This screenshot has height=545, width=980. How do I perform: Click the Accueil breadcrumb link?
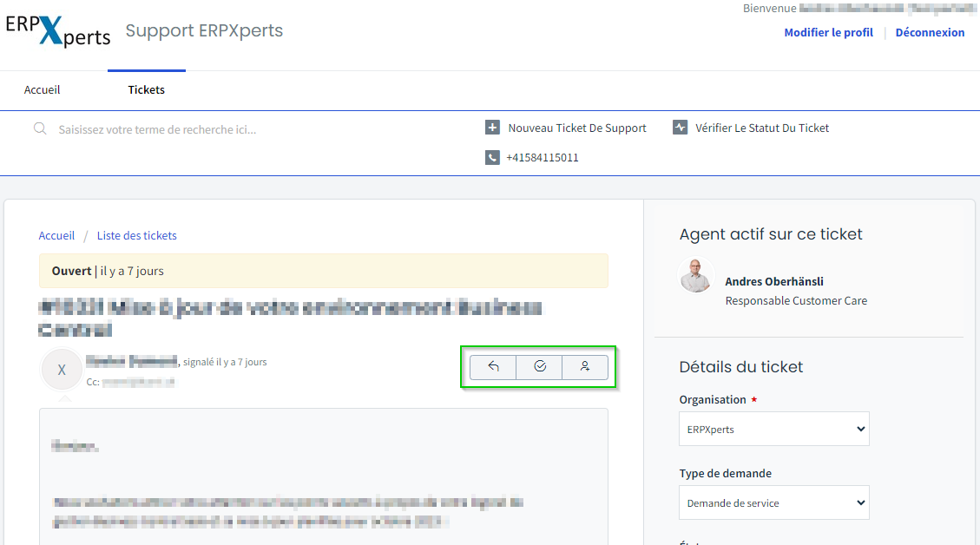tap(56, 236)
